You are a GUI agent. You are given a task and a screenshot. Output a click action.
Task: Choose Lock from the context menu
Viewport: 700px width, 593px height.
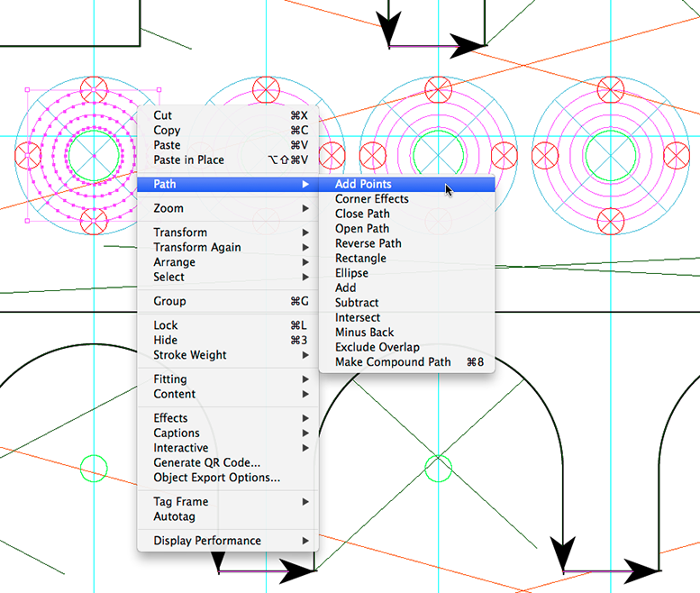(228, 325)
